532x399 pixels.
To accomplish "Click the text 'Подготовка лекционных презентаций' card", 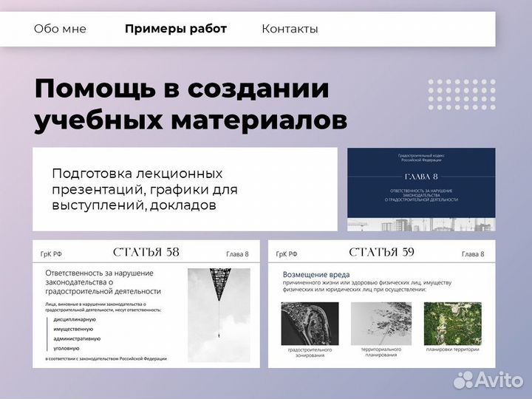I will click(185, 189).
